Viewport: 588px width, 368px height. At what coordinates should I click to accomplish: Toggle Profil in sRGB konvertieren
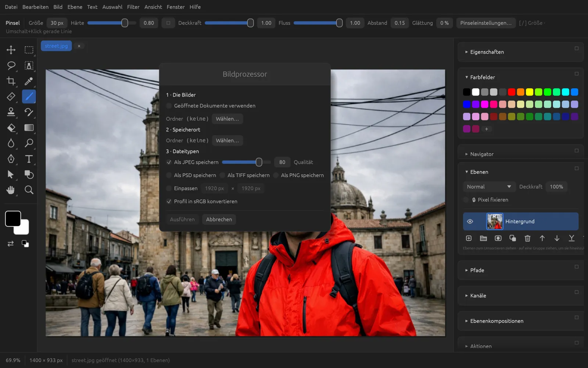pos(169,201)
